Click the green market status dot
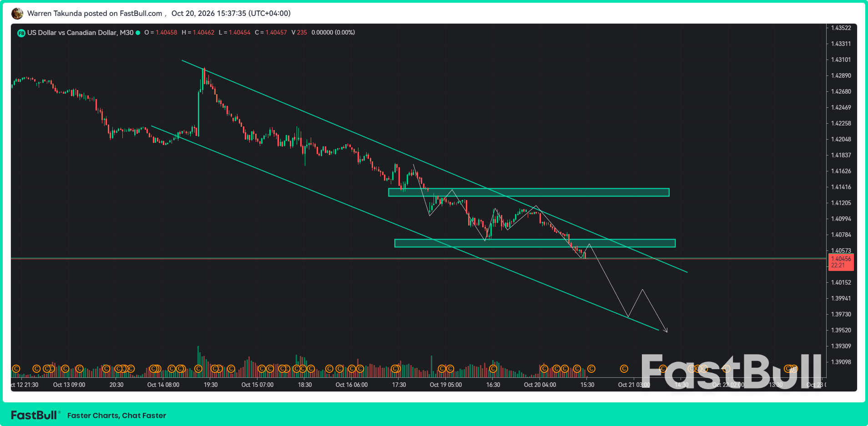Screen dimensions: 868x426 click(x=138, y=33)
